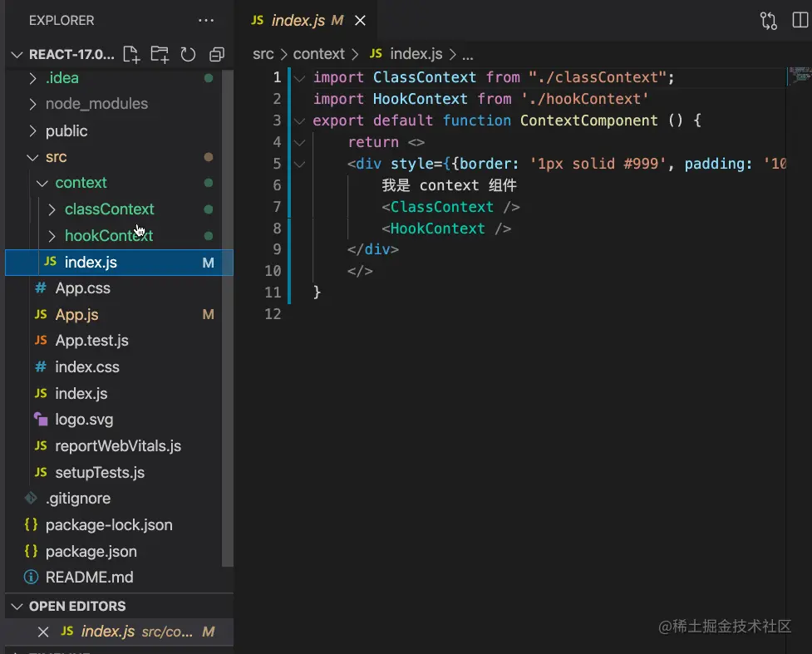Viewport: 812px width, 654px height.
Task: Click src in the breadcrumb path
Action: 263,54
